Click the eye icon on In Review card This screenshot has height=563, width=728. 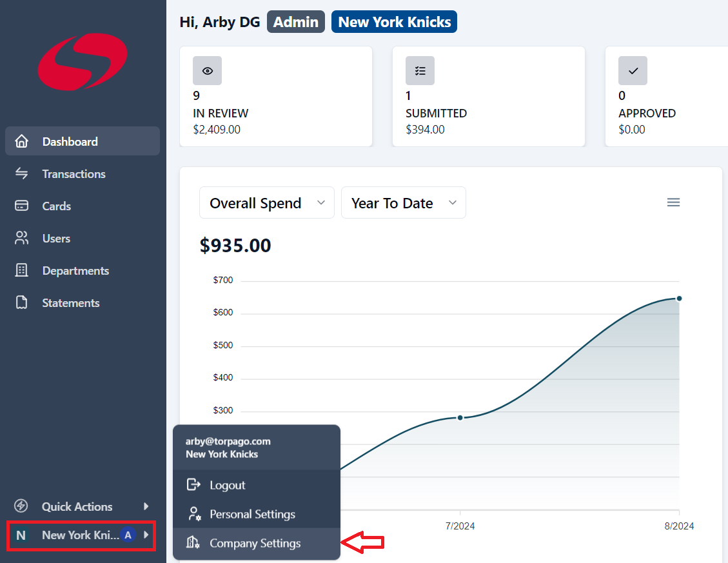[207, 70]
